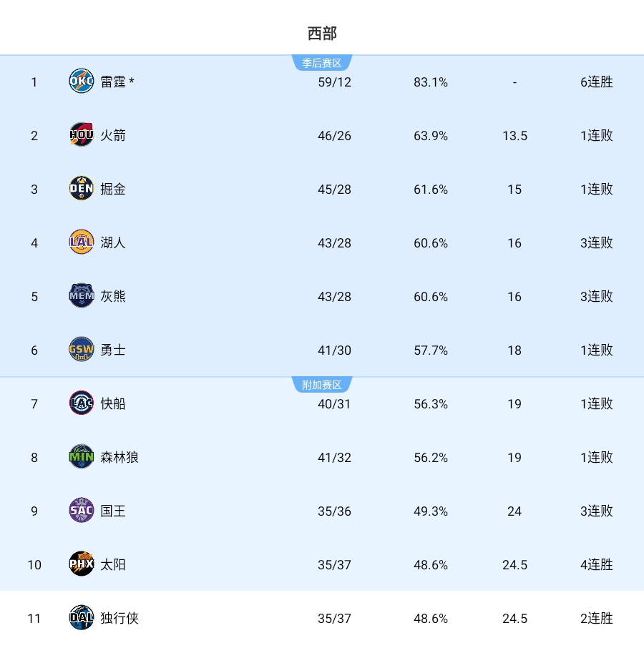Open the 独行侠 team name link
Screen dimensions: 644x648
(119, 618)
